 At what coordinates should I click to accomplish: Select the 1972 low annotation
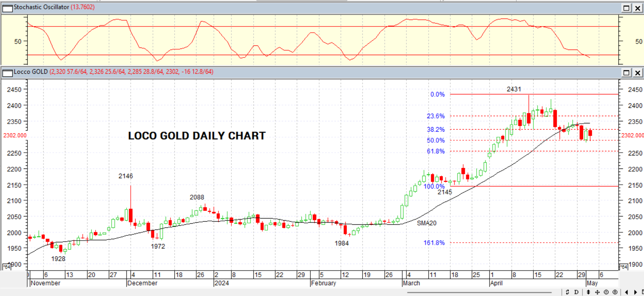pyautogui.click(x=158, y=246)
